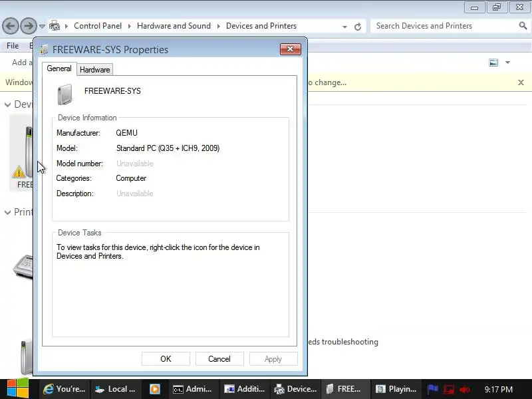Click the disabled Apply button
Screen dimensions: 532x399
273,359
